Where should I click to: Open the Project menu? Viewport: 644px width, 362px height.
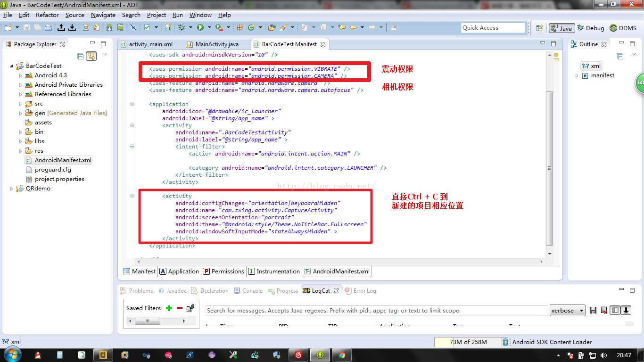click(x=157, y=15)
